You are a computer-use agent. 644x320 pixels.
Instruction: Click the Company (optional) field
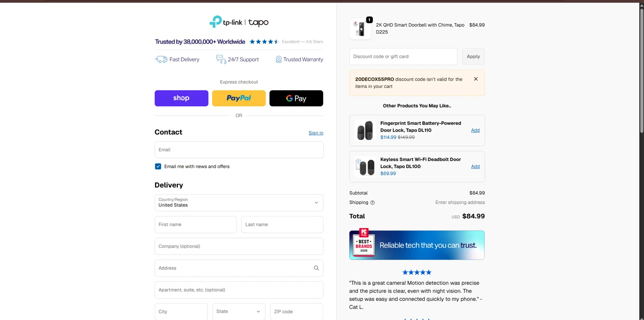point(239,246)
